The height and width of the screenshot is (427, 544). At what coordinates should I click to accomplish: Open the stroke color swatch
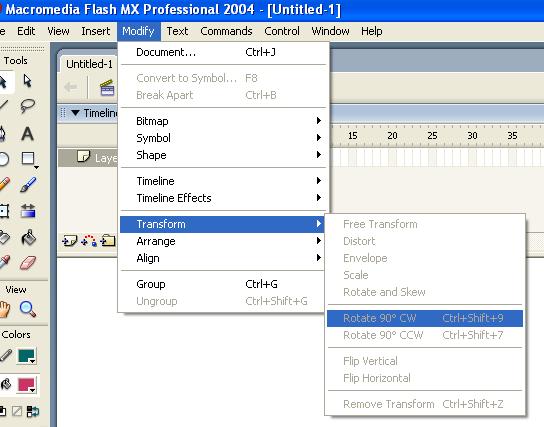pyautogui.click(x=26, y=356)
